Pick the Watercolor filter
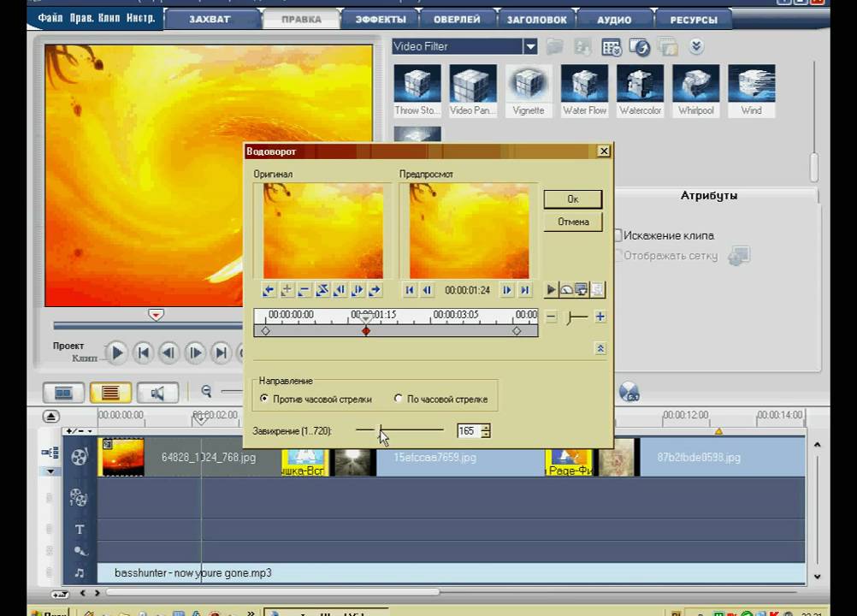857x616 pixels. point(640,90)
